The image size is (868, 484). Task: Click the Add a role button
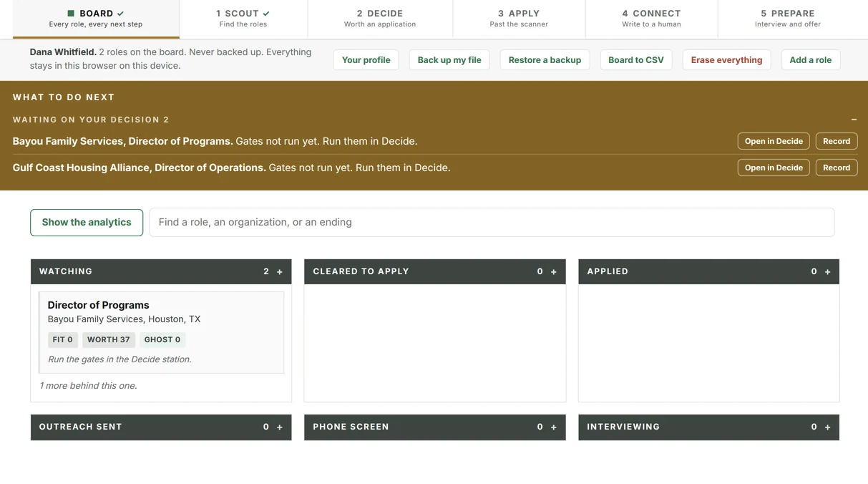tap(811, 60)
